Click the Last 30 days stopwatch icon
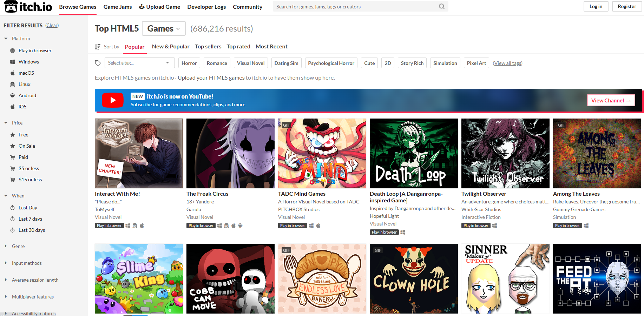644x316 pixels. click(x=13, y=230)
